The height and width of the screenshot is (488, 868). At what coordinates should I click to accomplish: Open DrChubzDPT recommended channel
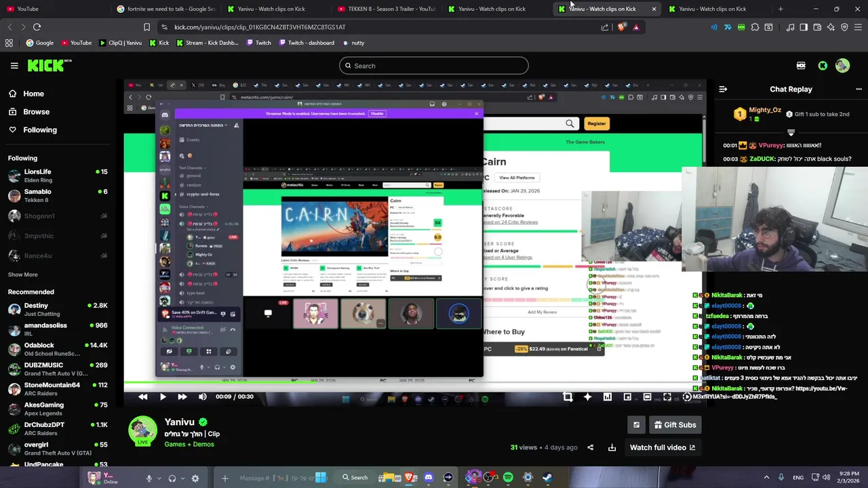58,429
